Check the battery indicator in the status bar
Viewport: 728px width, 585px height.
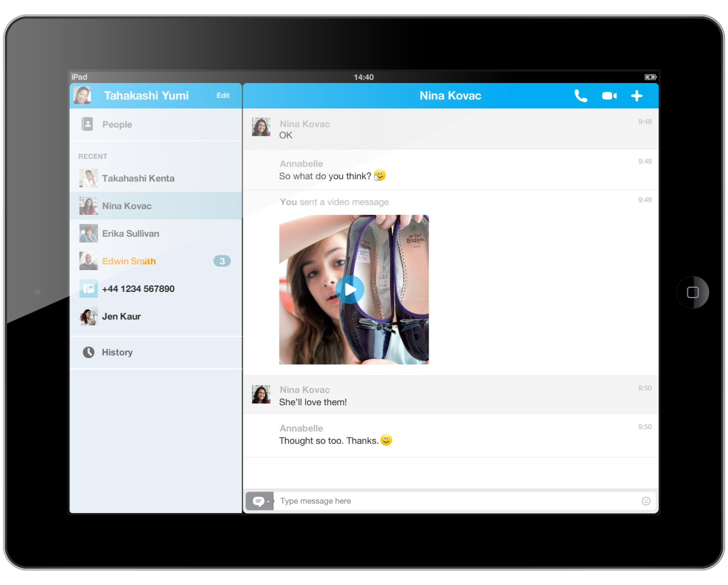click(650, 77)
